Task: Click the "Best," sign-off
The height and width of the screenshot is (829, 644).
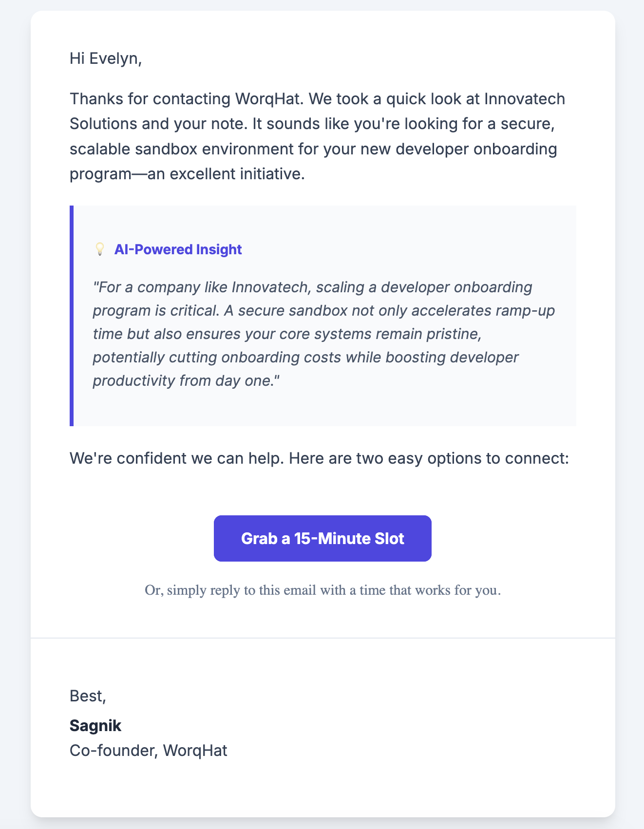Action: coord(88,696)
